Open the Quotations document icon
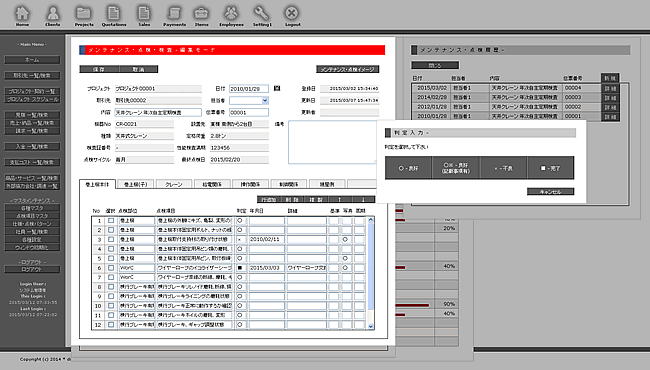 (114, 13)
